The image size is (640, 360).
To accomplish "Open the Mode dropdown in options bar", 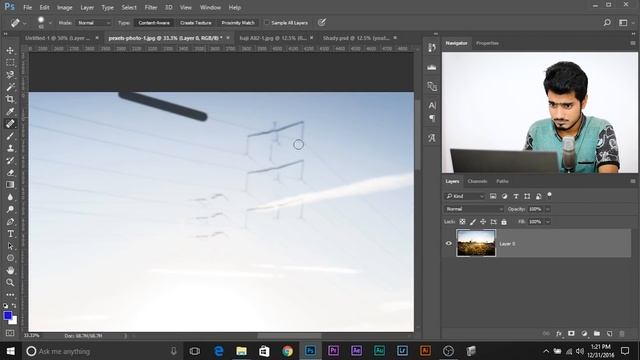I will 94,23.
